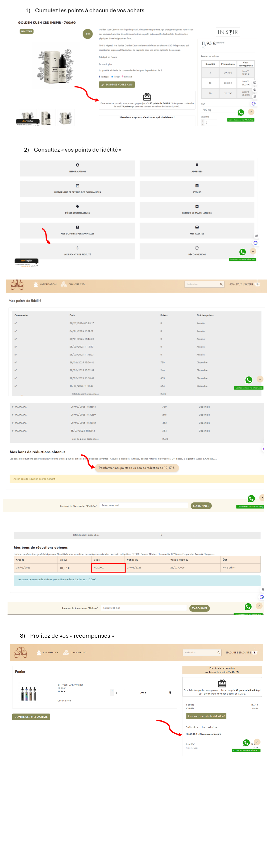Delete KIT TYRO NANO VAPTIO with trash icon
This screenshot has width=274, height=868.
point(170,692)
